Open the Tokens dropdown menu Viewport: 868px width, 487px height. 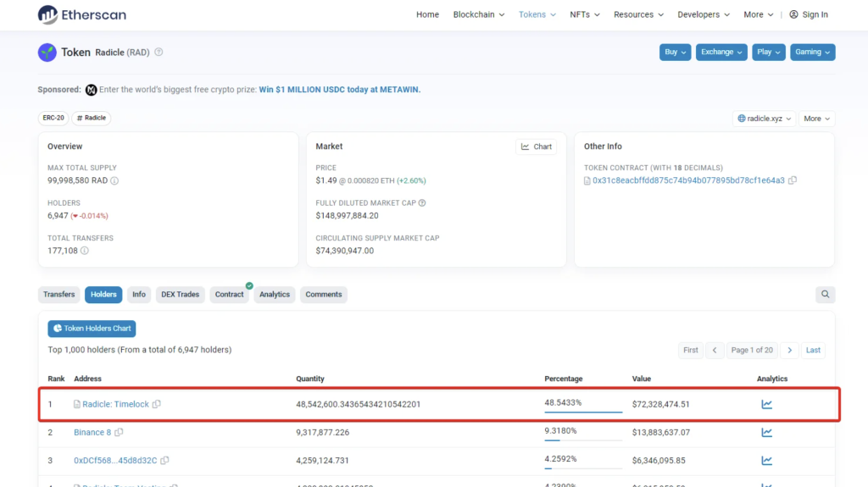point(537,14)
